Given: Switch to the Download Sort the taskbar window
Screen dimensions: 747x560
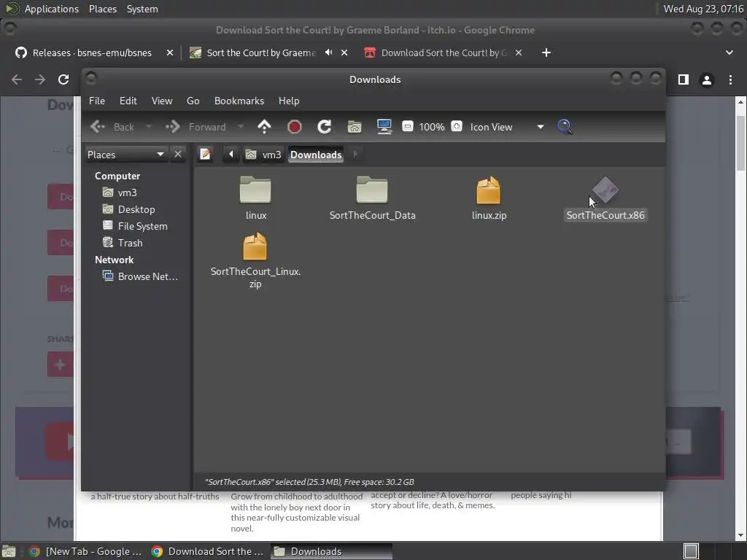Looking at the screenshot, I should pos(208,551).
